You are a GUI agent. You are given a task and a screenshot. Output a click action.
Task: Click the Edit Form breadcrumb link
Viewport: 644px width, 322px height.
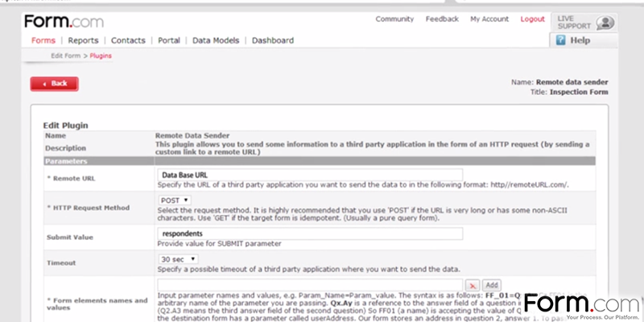pos(67,56)
